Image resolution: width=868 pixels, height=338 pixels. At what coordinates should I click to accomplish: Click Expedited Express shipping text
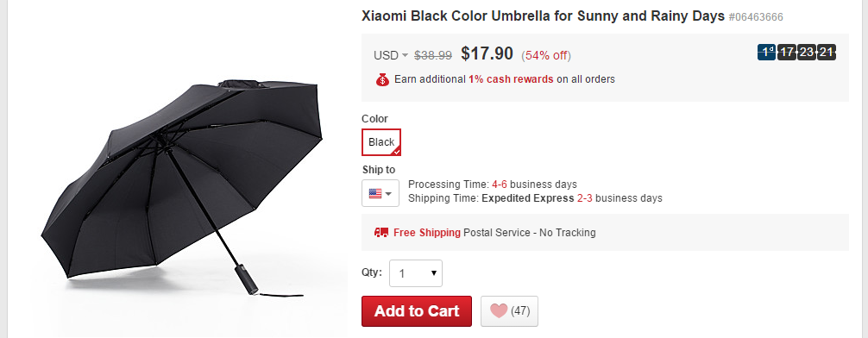click(x=527, y=198)
